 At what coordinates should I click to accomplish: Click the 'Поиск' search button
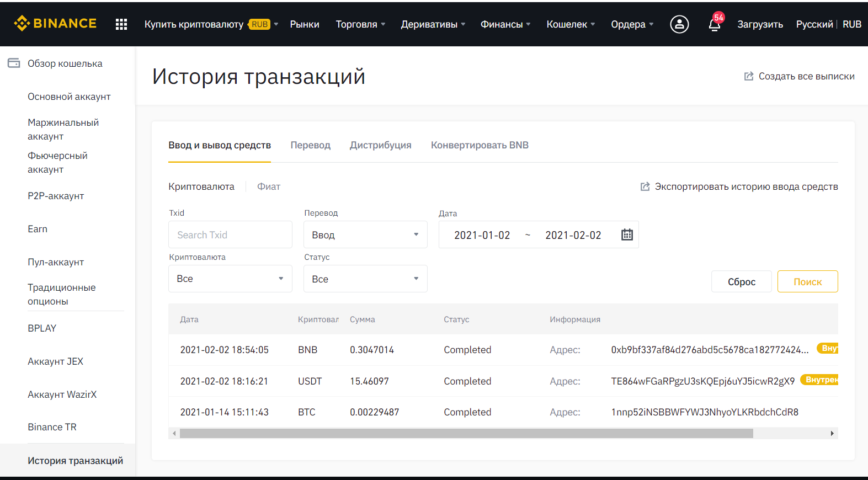tap(808, 281)
